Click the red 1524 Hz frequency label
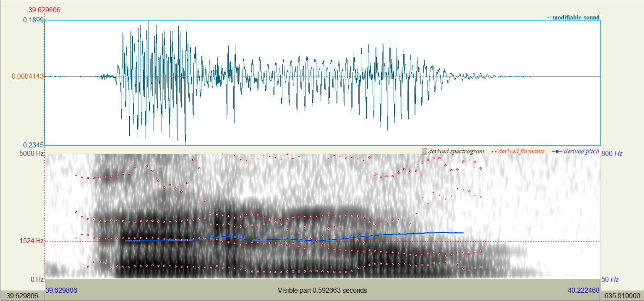The height and width of the screenshot is (301, 644). (31, 241)
